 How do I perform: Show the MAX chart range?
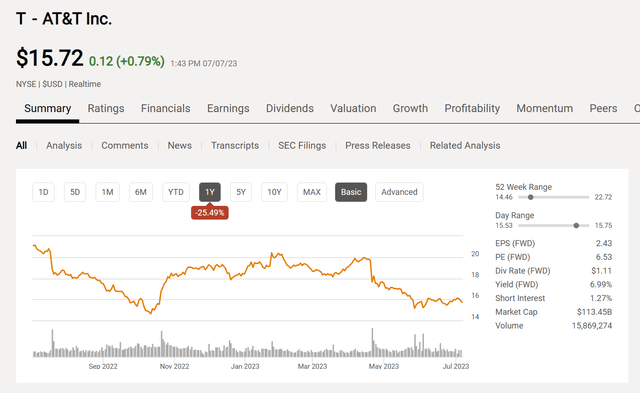click(312, 192)
